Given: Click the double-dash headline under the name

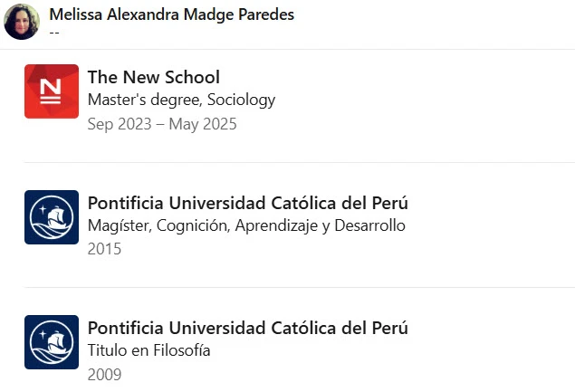Looking at the screenshot, I should [54, 33].
